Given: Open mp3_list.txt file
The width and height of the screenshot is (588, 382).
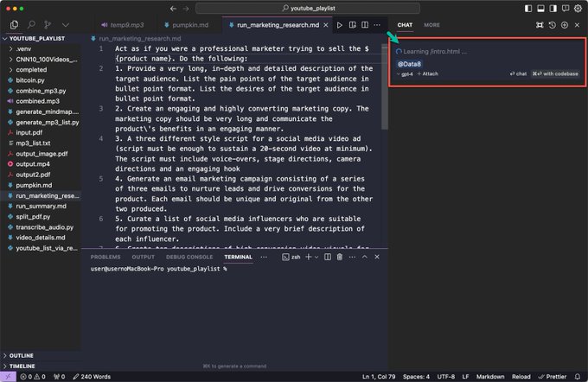Looking at the screenshot, I should click(33, 143).
